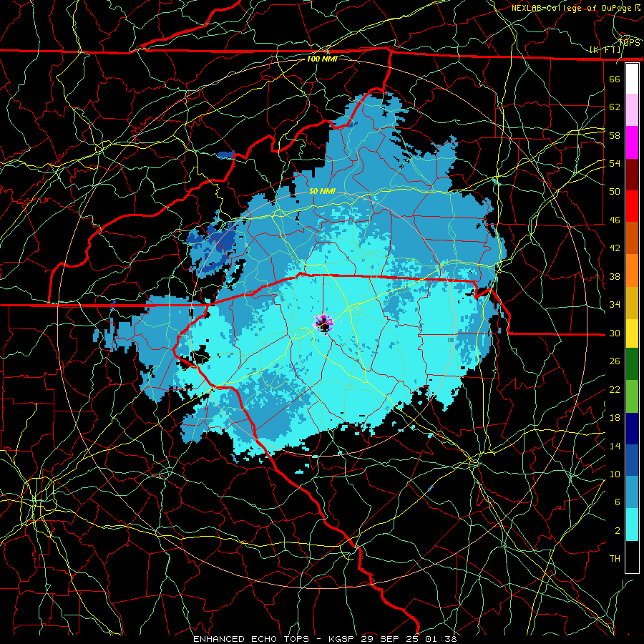The image size is (644, 644).
Task: Click the "6" legend value
Action: click(617, 502)
